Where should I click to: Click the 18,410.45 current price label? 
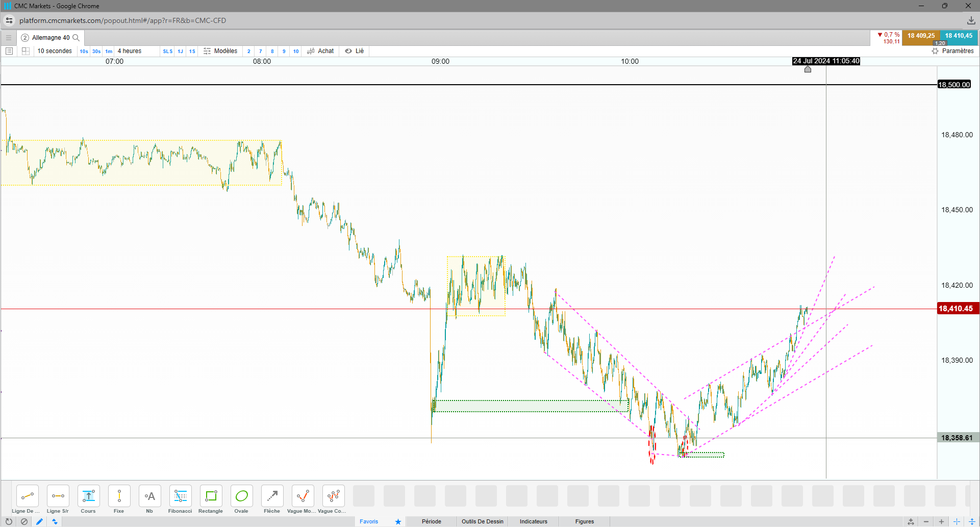pos(956,309)
